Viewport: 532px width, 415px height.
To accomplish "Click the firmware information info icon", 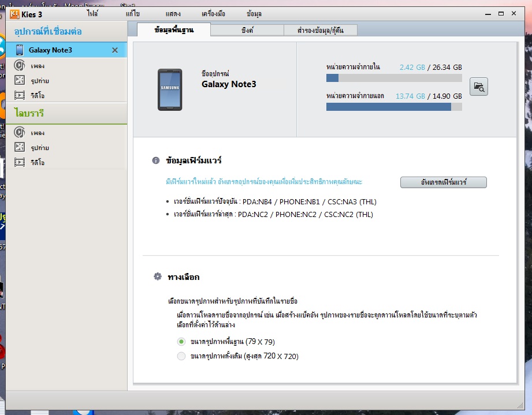I will (x=156, y=160).
